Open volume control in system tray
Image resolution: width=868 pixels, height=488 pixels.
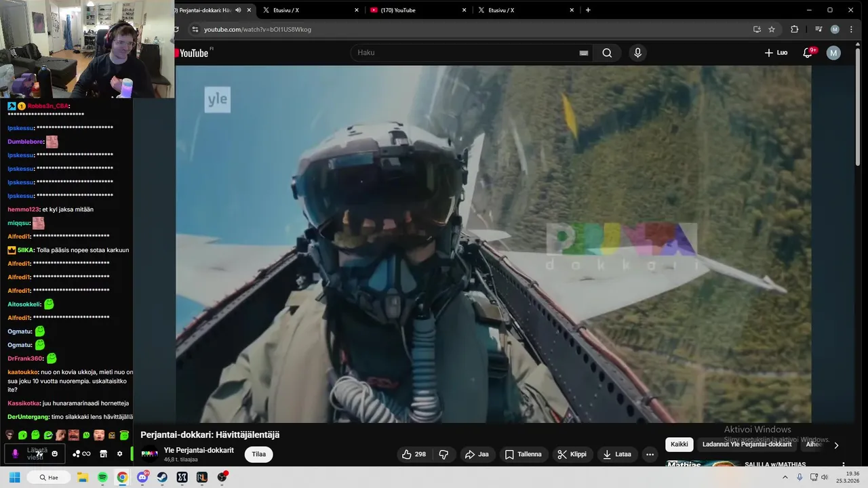click(824, 477)
